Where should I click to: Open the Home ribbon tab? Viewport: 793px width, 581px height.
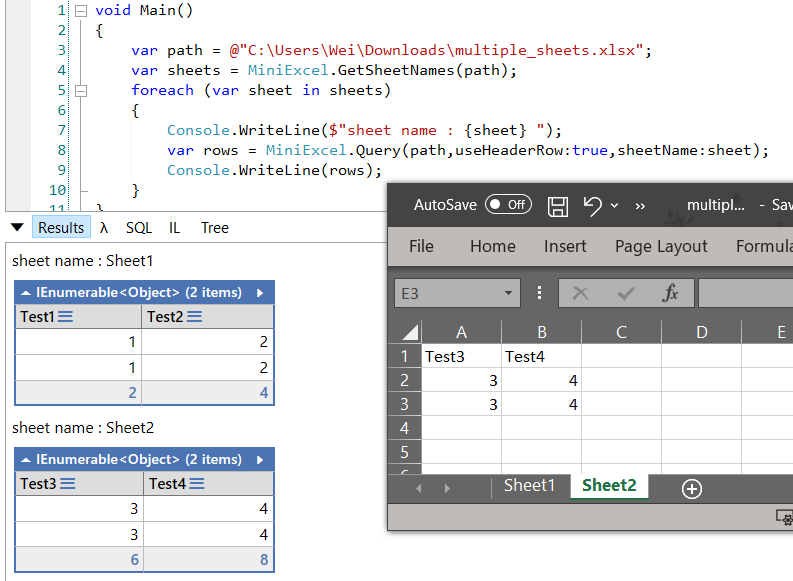(x=493, y=246)
